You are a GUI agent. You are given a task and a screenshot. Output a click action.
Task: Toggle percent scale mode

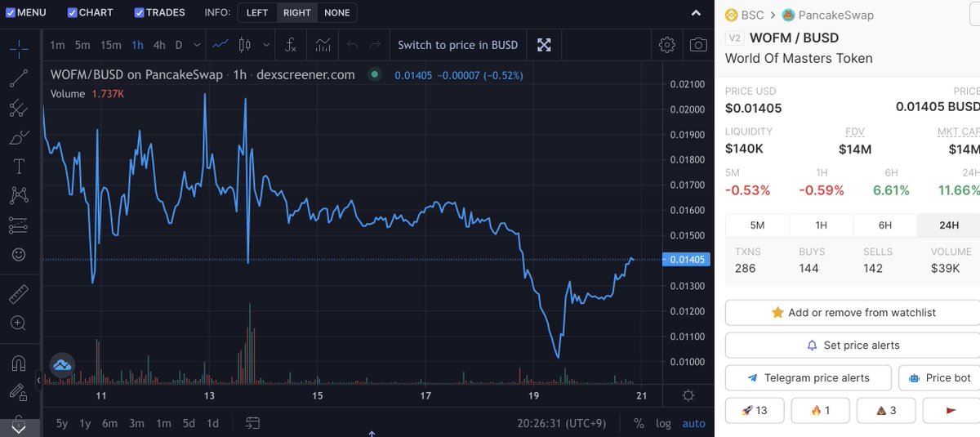639,423
